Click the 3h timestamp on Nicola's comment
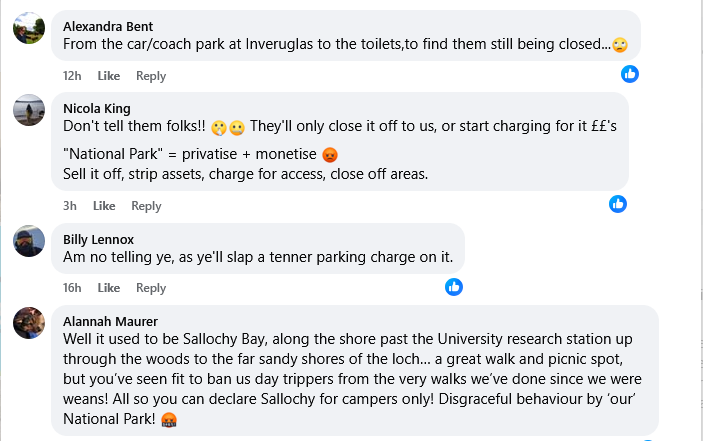This screenshot has width=703, height=441. click(x=69, y=206)
